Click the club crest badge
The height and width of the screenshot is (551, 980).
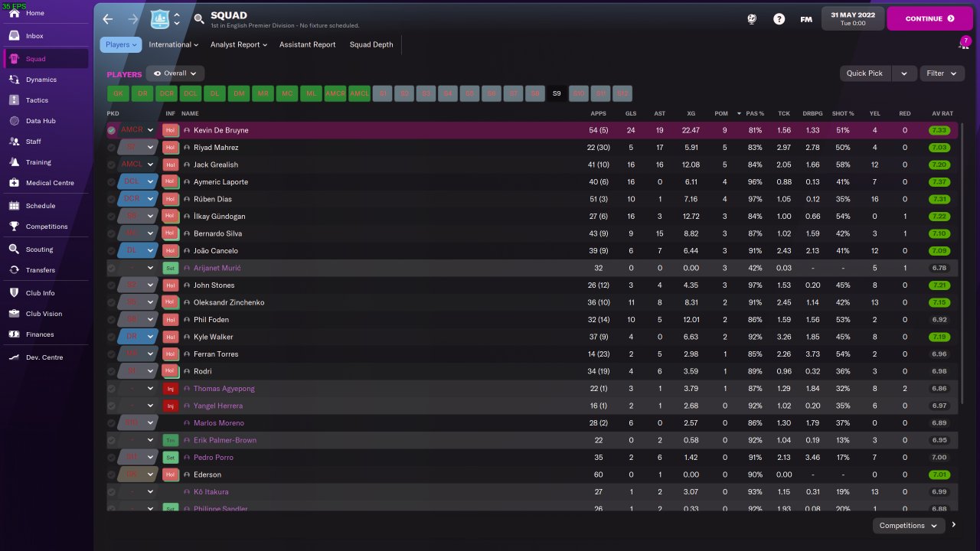(160, 19)
